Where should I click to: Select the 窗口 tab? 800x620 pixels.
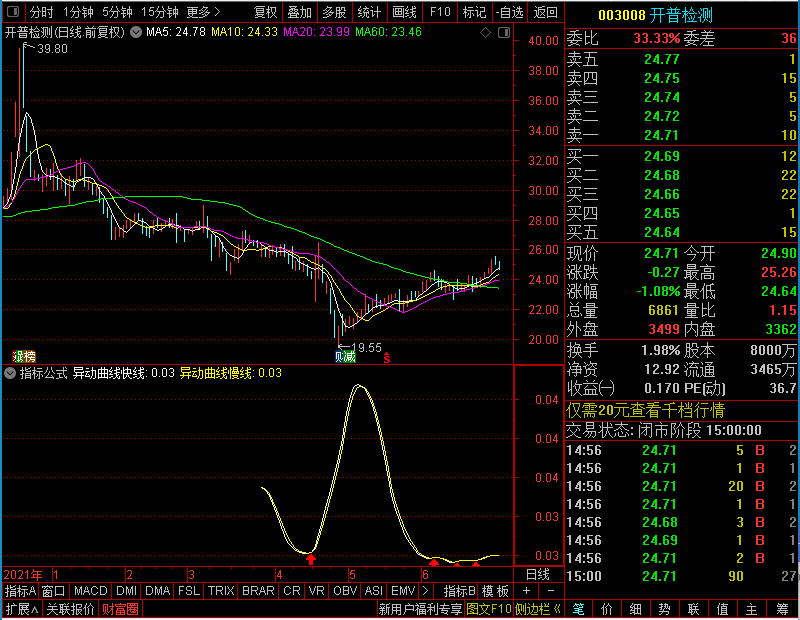[54, 591]
